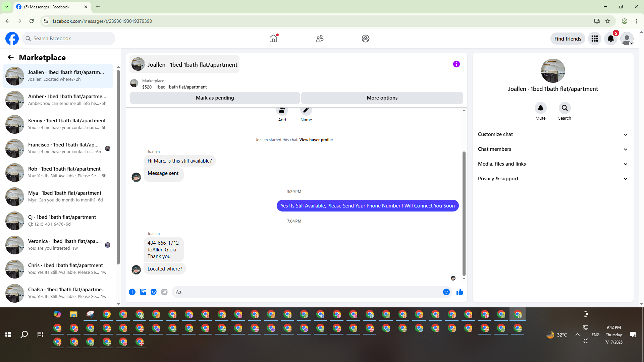
Task: Switch to the Messenger Facebook tab
Action: 52,7
